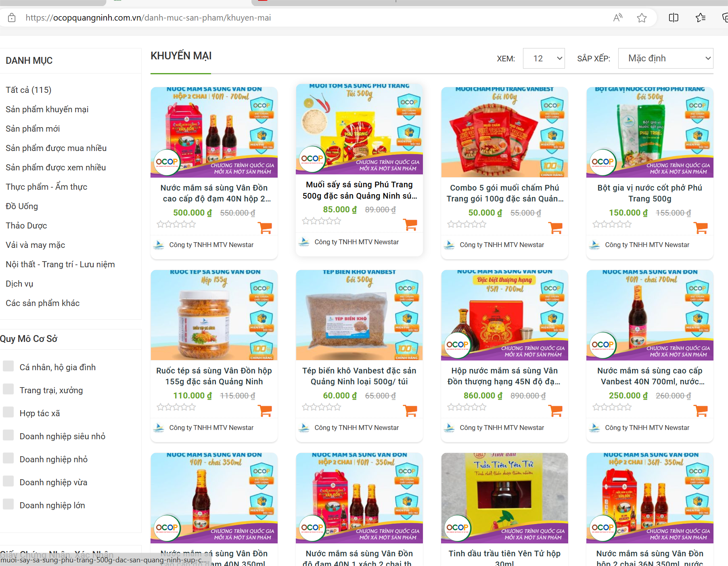The height and width of the screenshot is (566, 728).
Task: Expand the SẮP XẾP sort dropdown
Action: [x=665, y=59]
